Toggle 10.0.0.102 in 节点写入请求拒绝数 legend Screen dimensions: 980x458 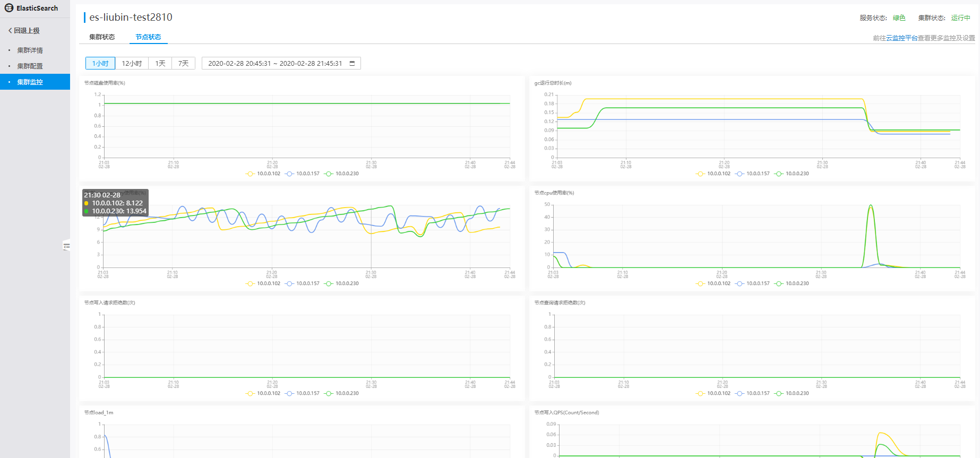tap(263, 393)
